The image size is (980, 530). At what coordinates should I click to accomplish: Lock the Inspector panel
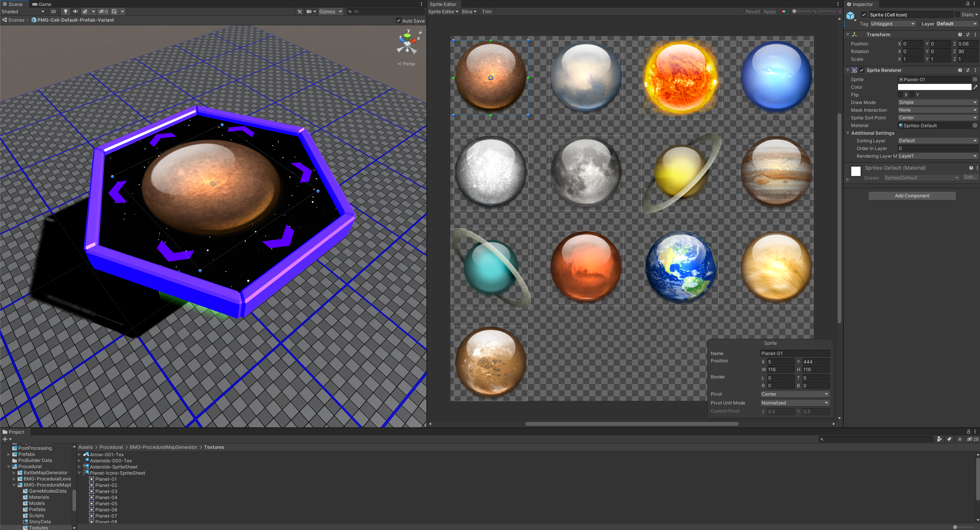(967, 4)
